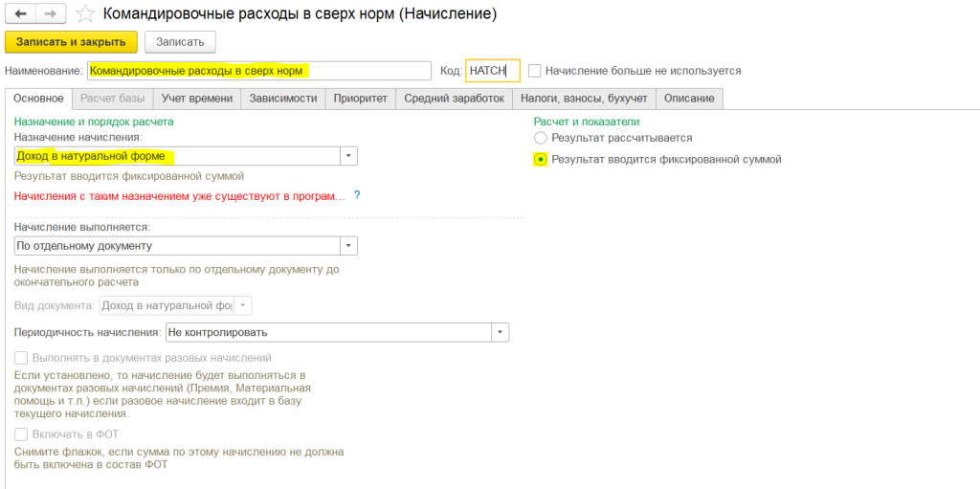Open 'Средний заработок' tab
980x489 pixels.
coord(453,99)
